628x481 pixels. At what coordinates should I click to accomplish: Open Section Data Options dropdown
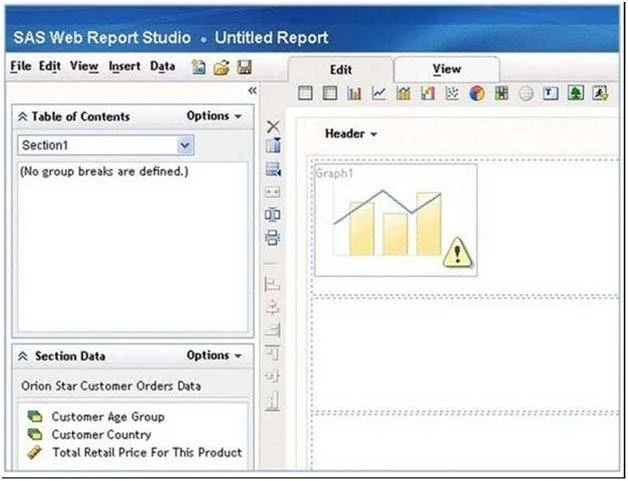214,356
